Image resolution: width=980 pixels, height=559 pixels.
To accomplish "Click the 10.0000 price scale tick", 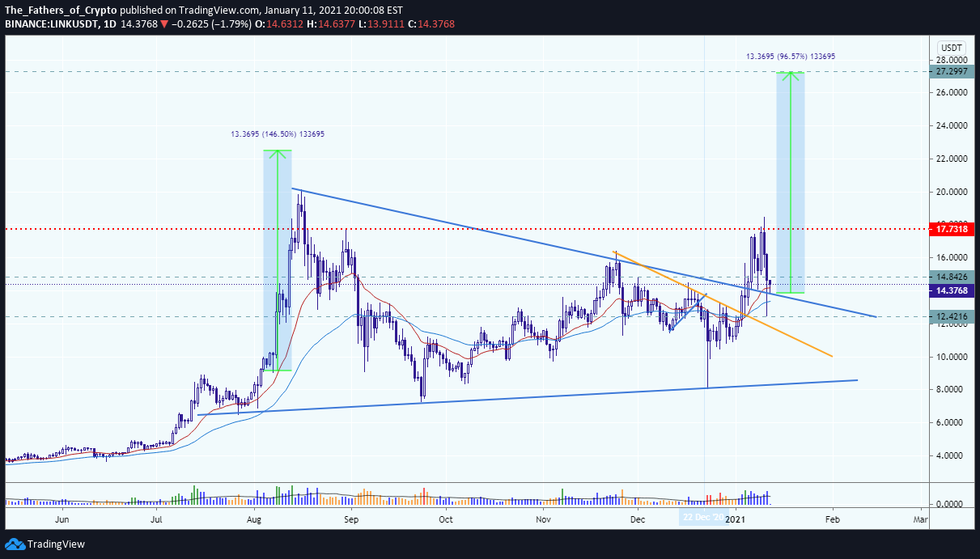I will (952, 357).
